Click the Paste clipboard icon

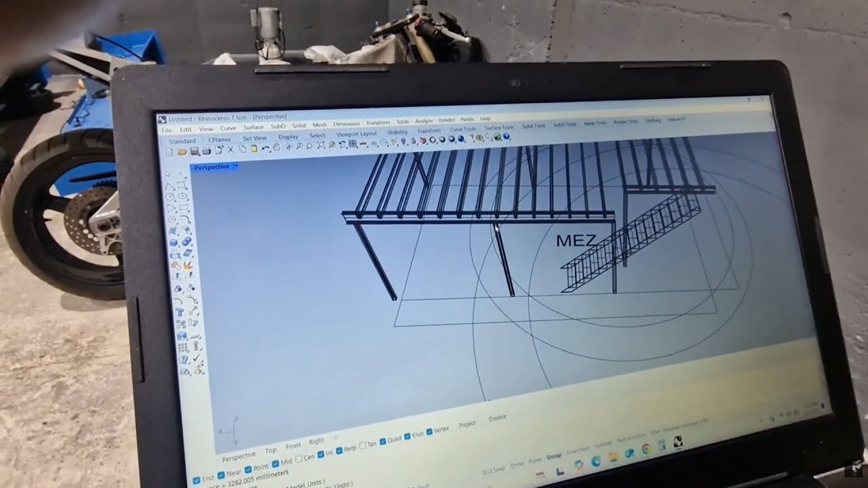254,148
